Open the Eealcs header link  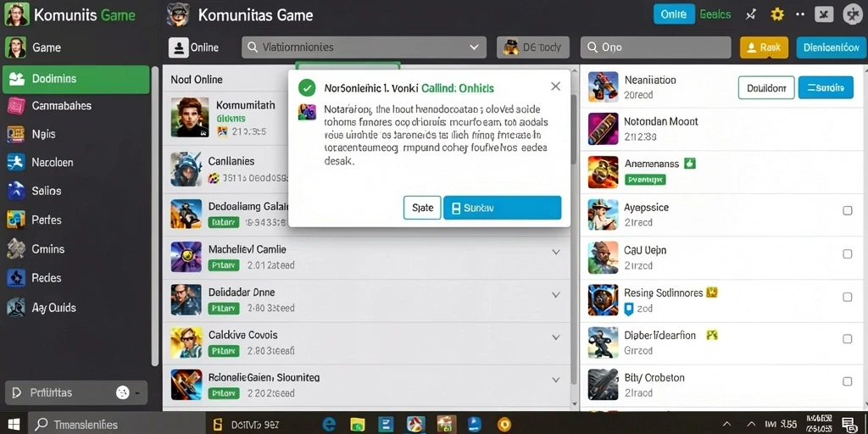click(715, 14)
